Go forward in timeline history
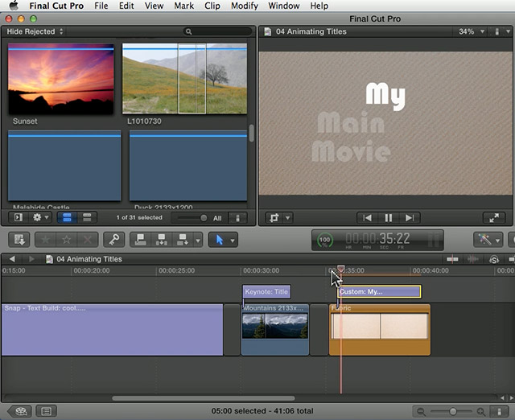This screenshot has height=420, width=515. point(31,259)
